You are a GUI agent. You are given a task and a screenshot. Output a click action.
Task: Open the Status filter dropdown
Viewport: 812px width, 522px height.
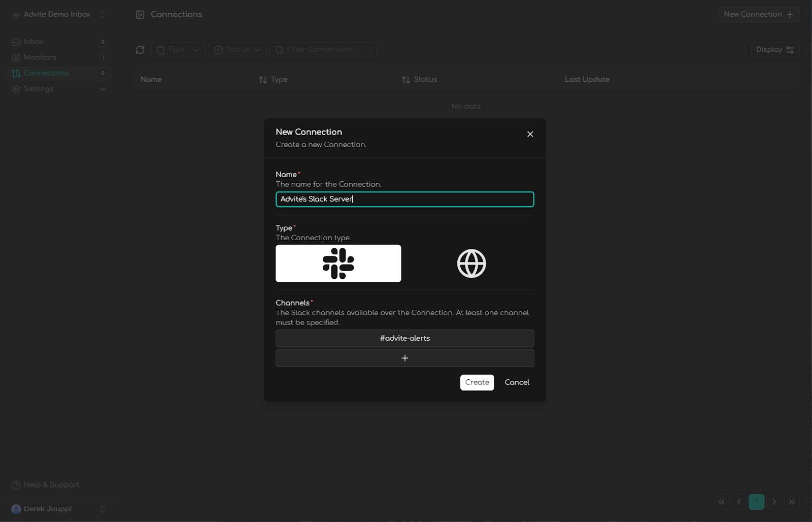237,50
